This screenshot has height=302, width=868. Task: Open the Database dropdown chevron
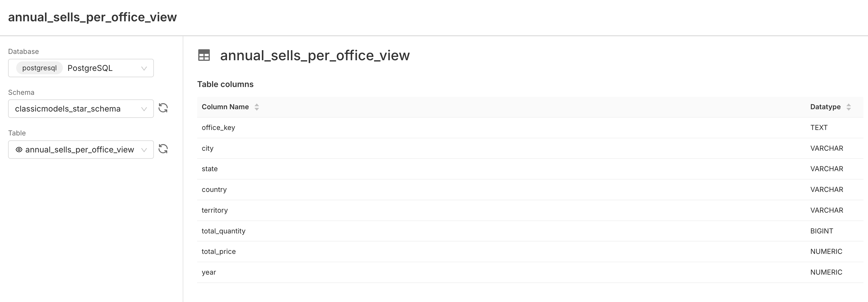144,68
